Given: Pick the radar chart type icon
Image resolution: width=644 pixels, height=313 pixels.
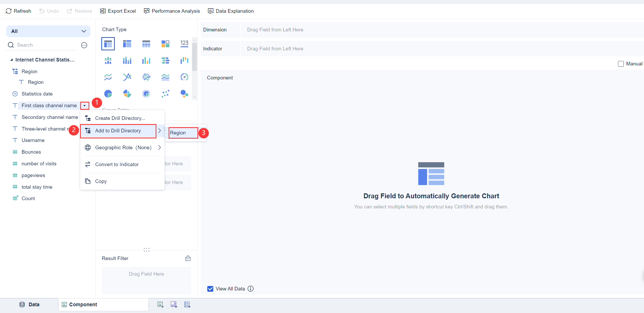Looking at the screenshot, I should [x=146, y=77].
